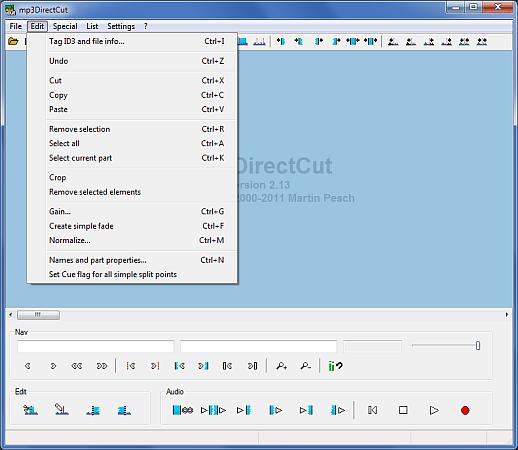Viewport: 518px width, 450px height.
Task: Open a file with the folder icon
Action: pyautogui.click(x=13, y=41)
